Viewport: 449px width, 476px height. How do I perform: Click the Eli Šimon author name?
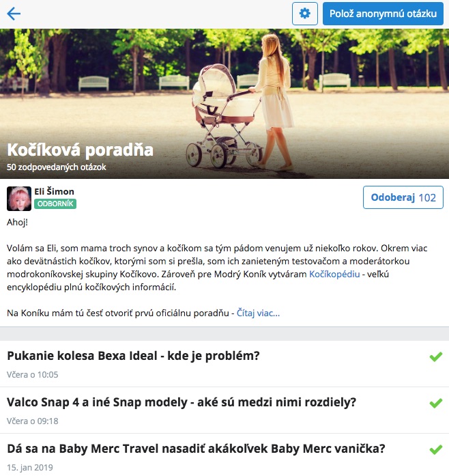pos(54,191)
